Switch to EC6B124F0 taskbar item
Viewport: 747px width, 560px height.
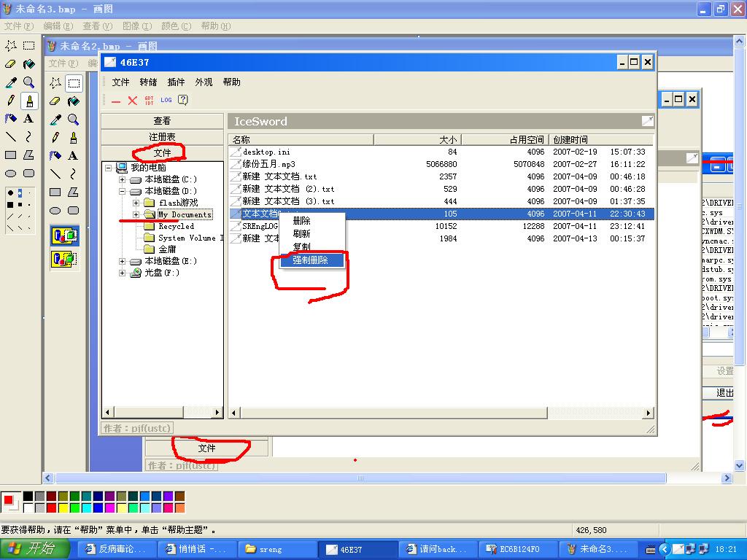point(517,549)
